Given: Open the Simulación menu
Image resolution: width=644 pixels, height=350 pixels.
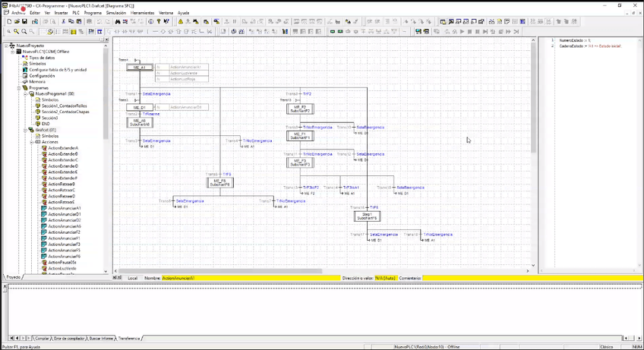Looking at the screenshot, I should tap(116, 13).
